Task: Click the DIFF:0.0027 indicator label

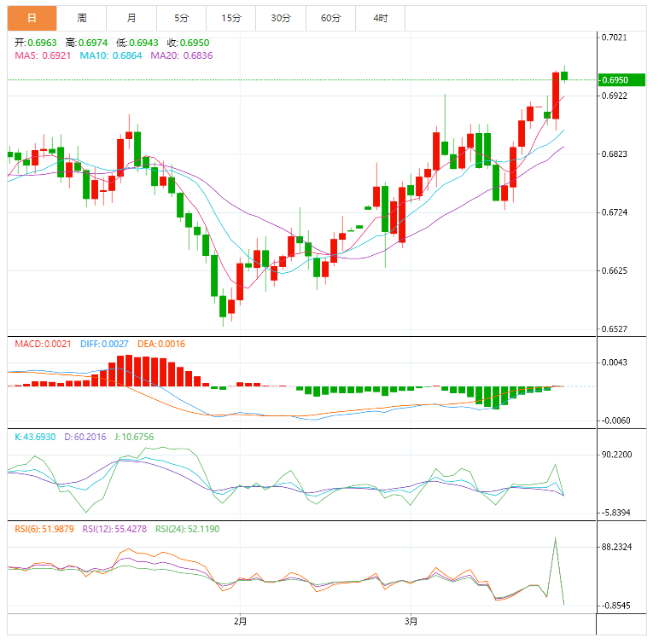Action: coord(104,344)
